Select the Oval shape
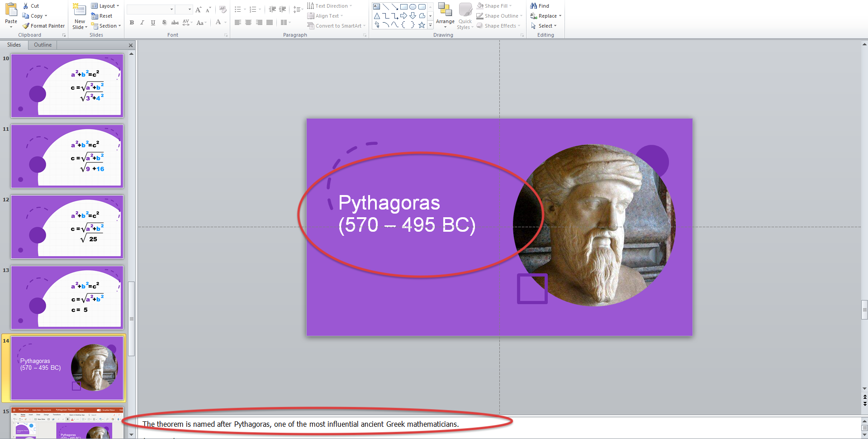The width and height of the screenshot is (868, 439). [x=413, y=7]
